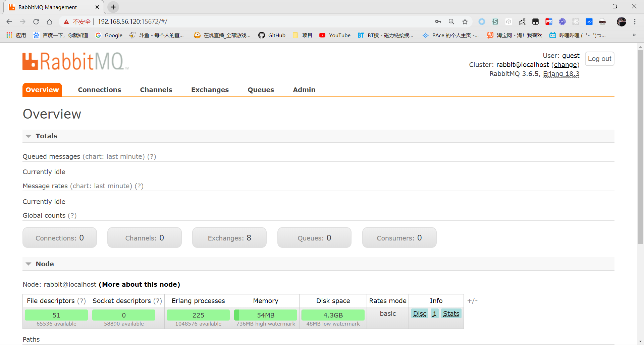Open the apps grid bookmark
Viewport: 644px width, 345px height.
coord(16,35)
